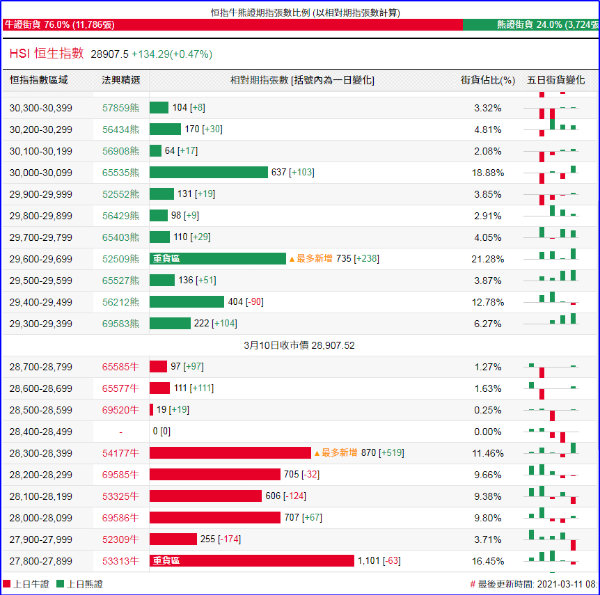The height and width of the screenshot is (595, 600).
Task: Open warrant 53325牛 link
Action: (120, 496)
